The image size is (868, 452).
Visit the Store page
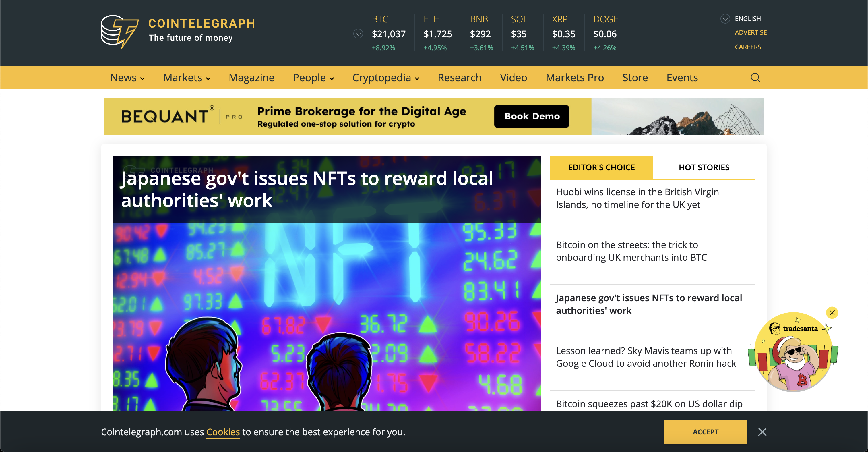(x=635, y=78)
